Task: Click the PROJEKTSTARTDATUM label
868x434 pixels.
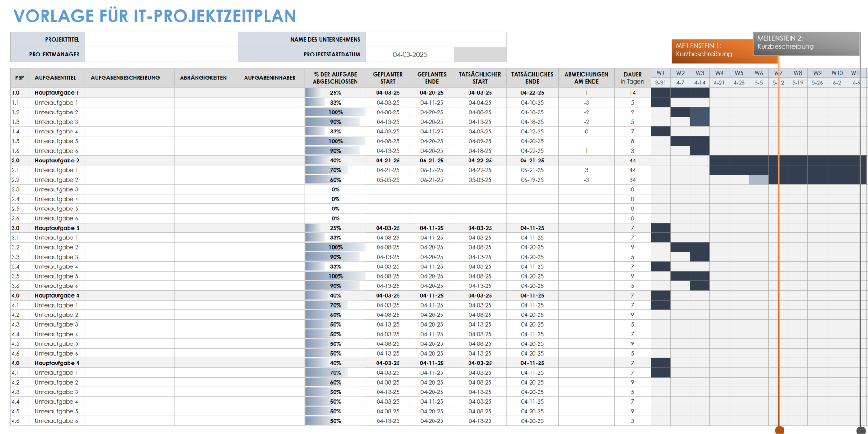Action: tap(332, 55)
